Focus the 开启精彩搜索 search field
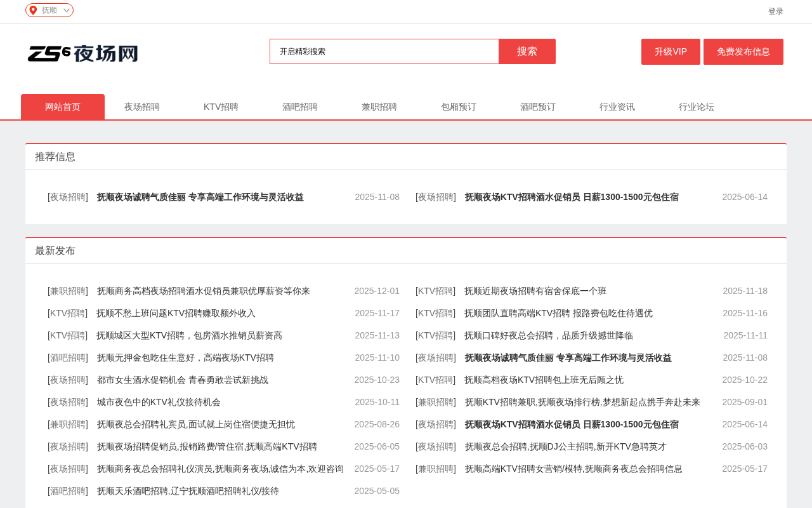 [x=384, y=51]
